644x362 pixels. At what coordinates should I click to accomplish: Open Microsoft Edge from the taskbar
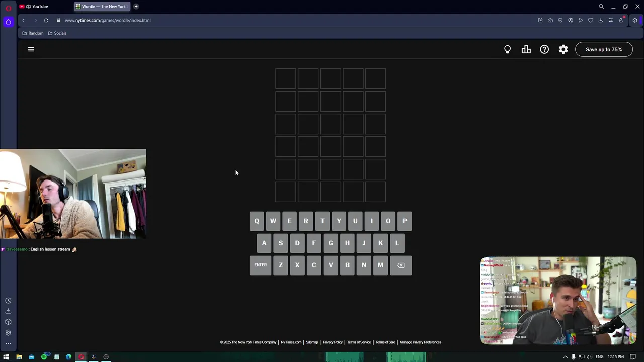[x=69, y=357]
